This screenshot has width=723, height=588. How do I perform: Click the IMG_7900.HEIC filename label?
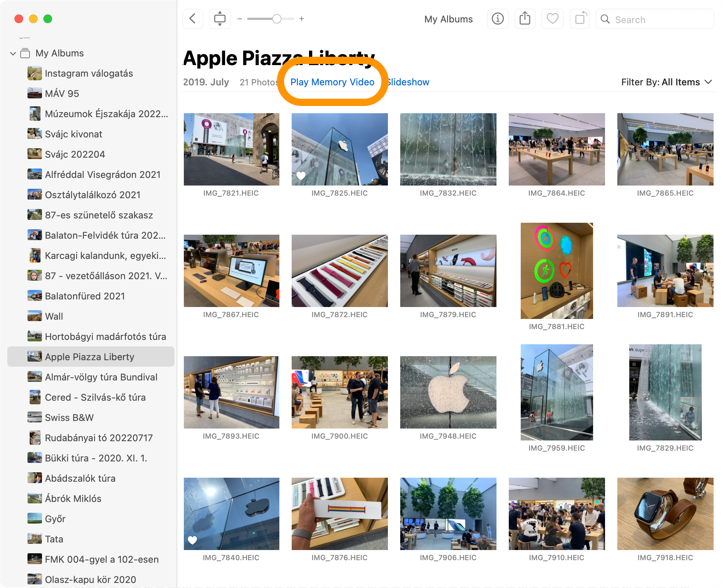pos(340,436)
